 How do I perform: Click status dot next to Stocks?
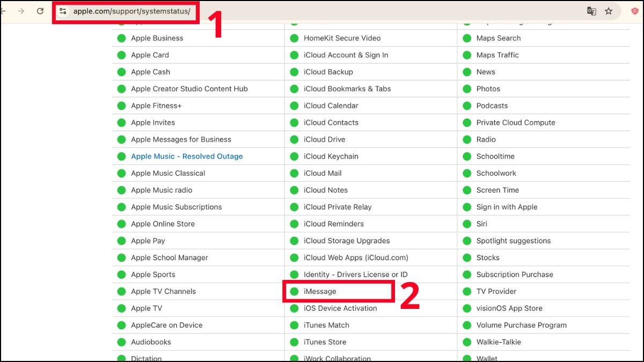point(467,258)
